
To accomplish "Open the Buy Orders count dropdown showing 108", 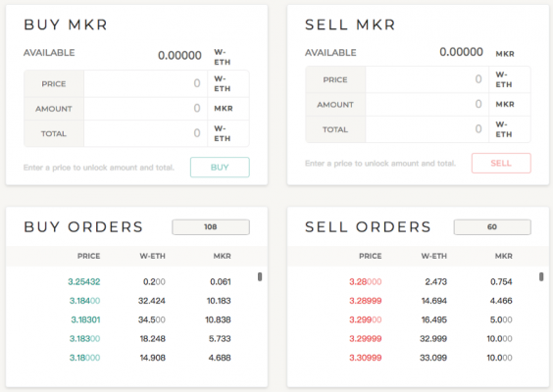I will click(x=211, y=227).
